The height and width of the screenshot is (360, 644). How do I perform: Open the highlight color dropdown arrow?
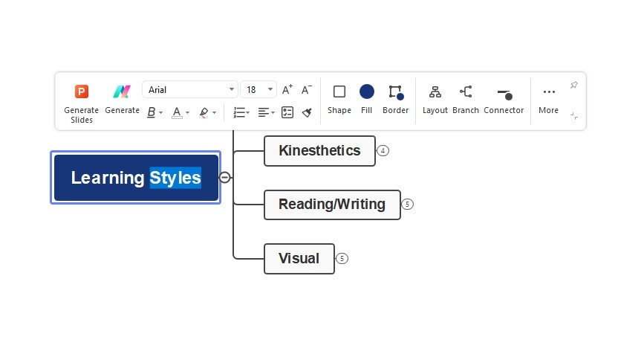coord(214,113)
